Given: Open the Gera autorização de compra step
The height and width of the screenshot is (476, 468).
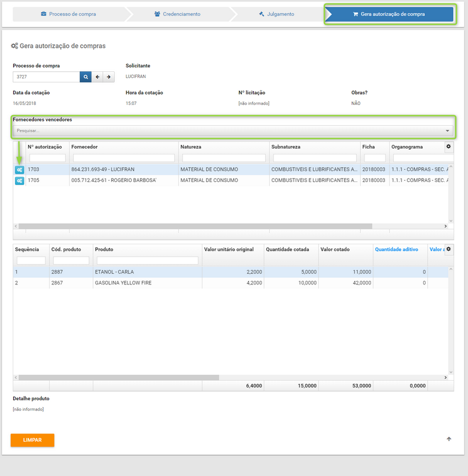Looking at the screenshot, I should click(390, 14).
